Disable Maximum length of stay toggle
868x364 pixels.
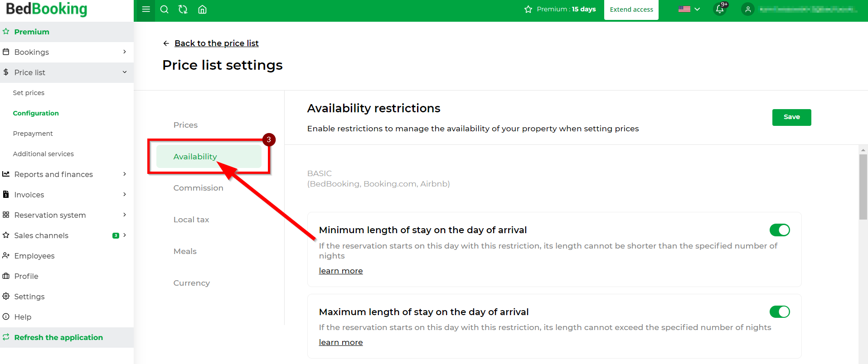tap(780, 311)
